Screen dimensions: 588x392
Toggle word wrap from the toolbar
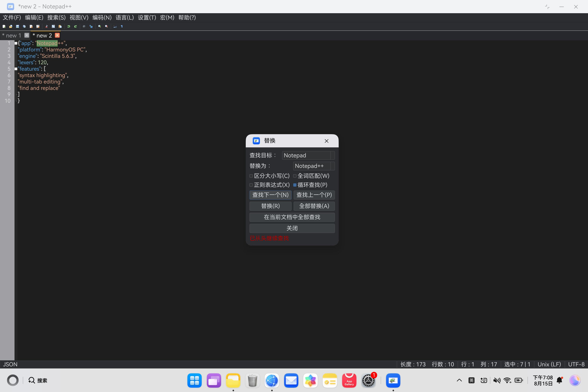pyautogui.click(x=115, y=26)
